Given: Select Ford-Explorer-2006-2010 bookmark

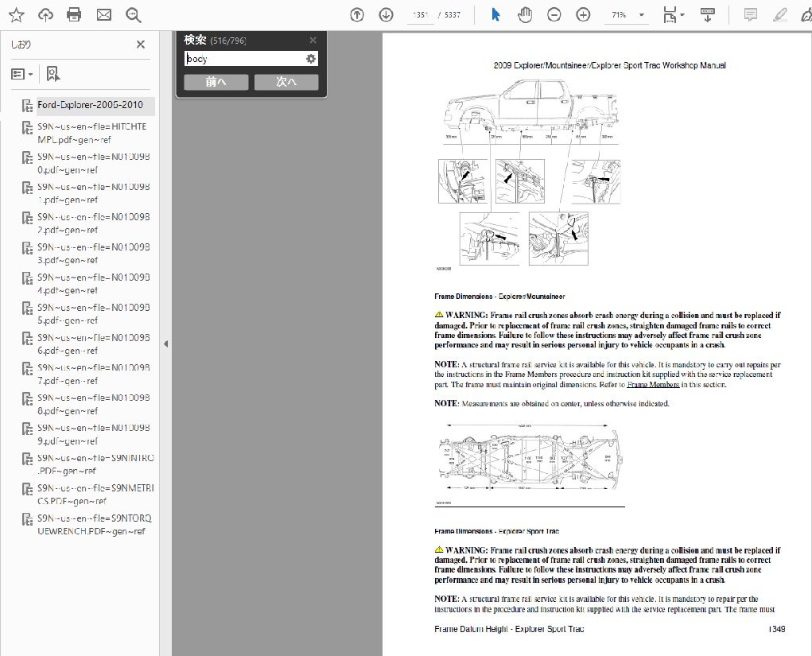Looking at the screenshot, I should coord(90,105).
